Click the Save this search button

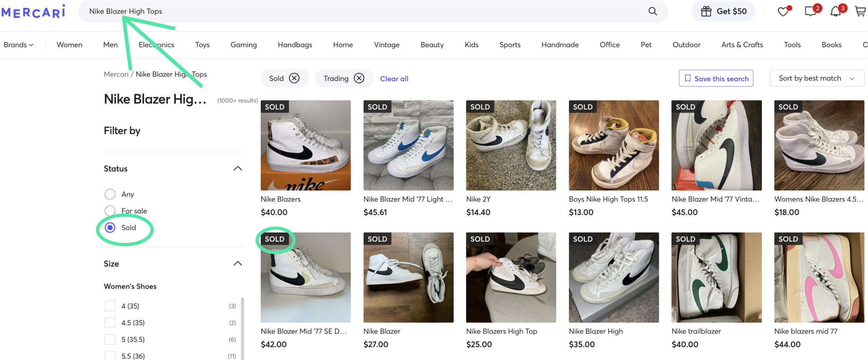coord(716,78)
